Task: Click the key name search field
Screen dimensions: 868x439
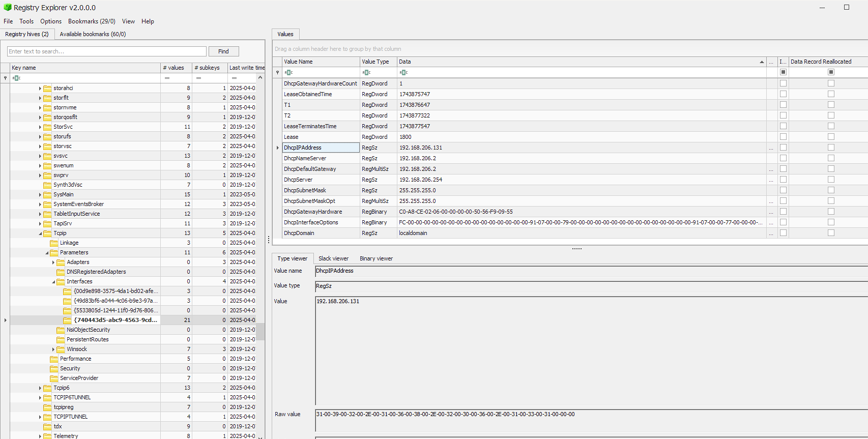Action: [107, 51]
